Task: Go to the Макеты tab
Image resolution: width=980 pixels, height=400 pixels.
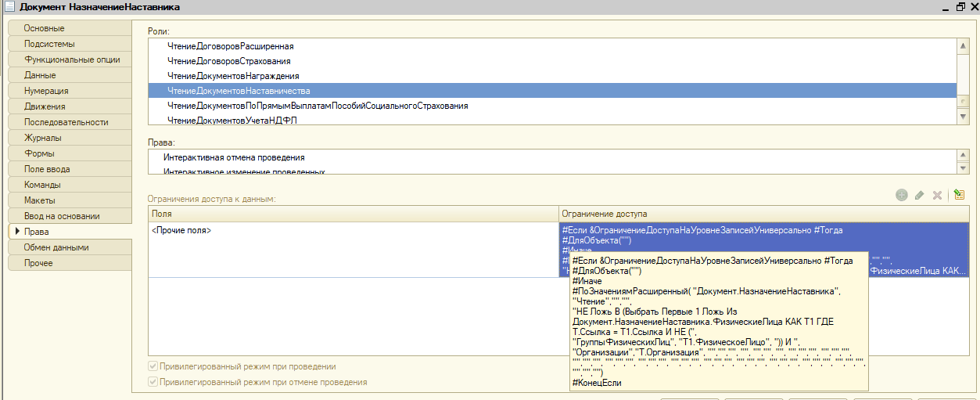Action: point(70,200)
